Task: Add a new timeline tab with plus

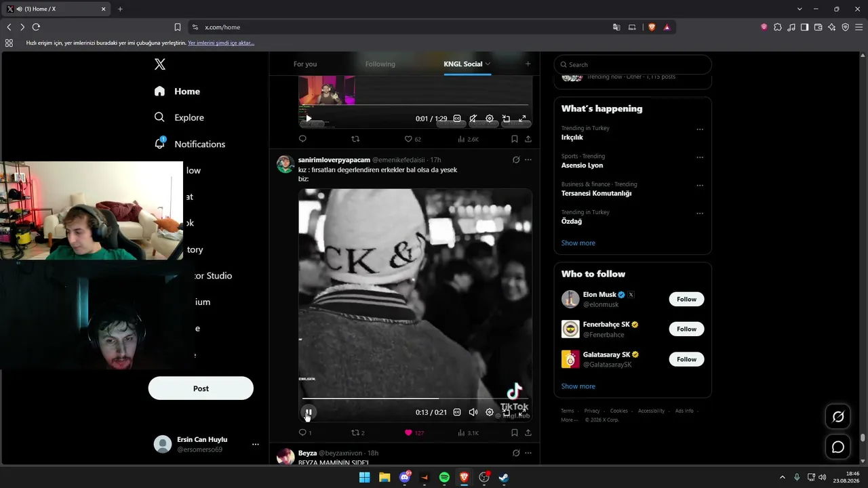Action: click(x=528, y=64)
